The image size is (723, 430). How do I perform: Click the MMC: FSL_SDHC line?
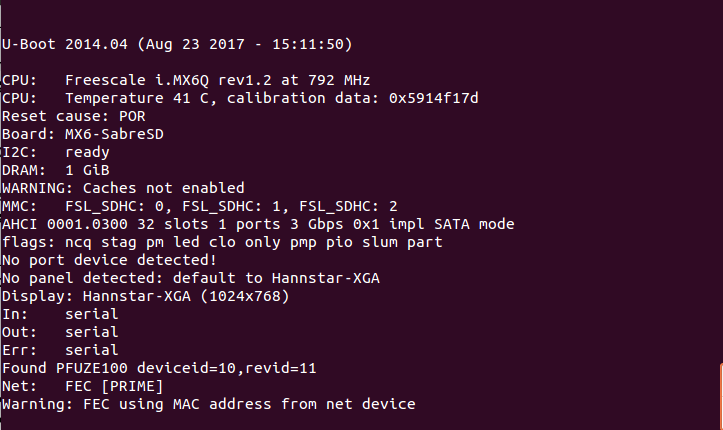[x=200, y=205]
